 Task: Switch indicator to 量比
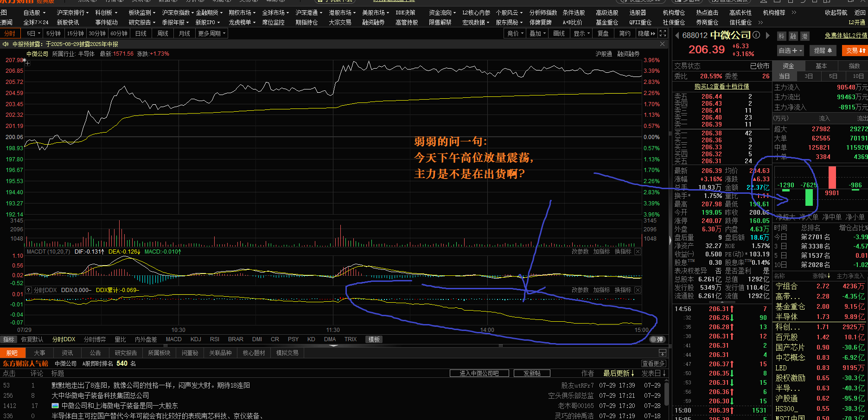tap(120, 339)
